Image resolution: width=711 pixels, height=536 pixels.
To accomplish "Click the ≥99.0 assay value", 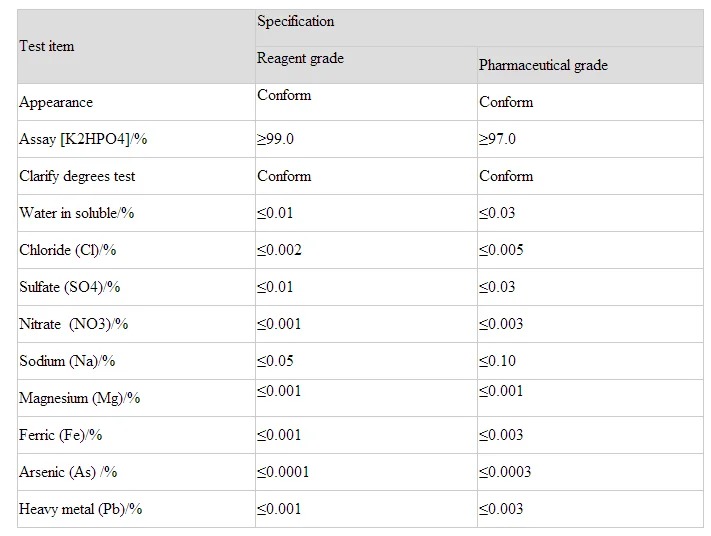I will (276, 139).
